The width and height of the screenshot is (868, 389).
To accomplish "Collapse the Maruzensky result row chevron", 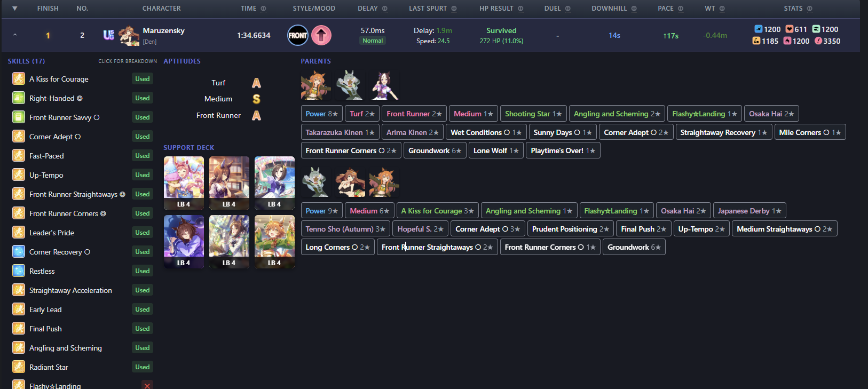I will click(x=15, y=35).
